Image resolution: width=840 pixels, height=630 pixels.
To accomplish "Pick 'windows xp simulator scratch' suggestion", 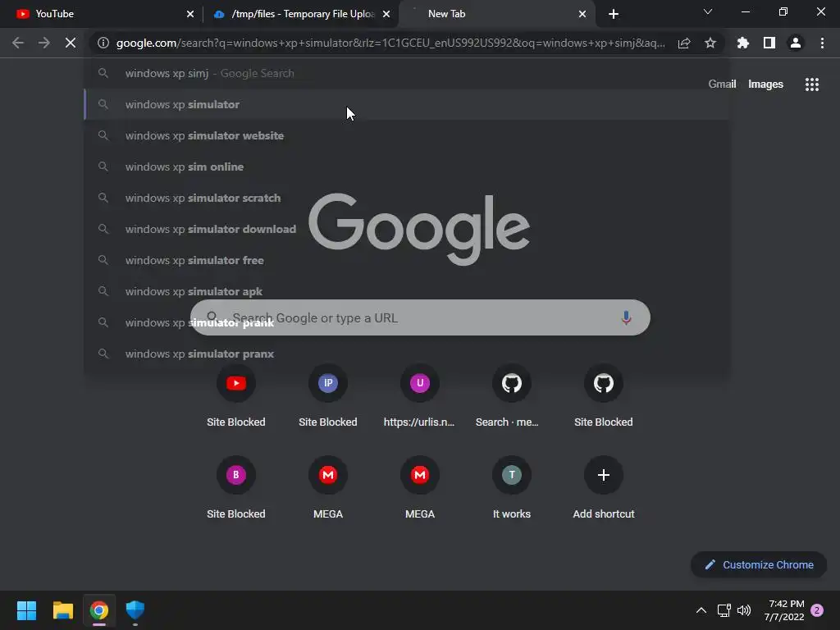I will 406,198.
